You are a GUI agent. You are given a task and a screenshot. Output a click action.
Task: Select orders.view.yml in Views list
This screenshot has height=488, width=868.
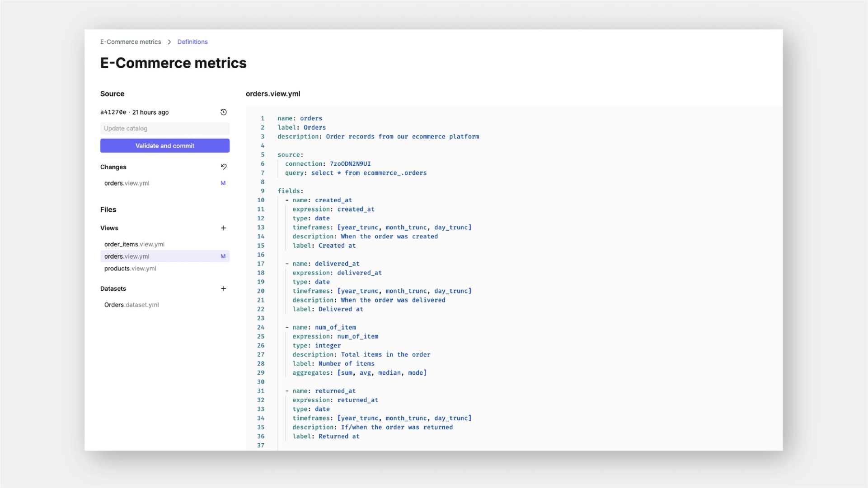tap(127, 256)
